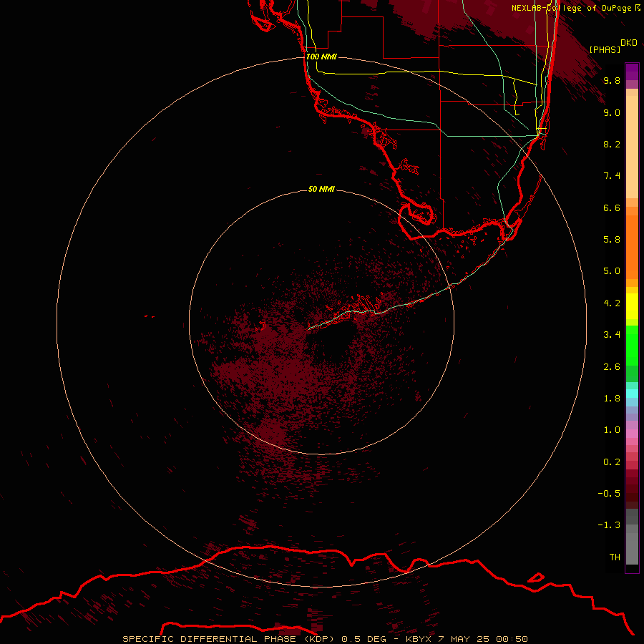This screenshot has width=644, height=644.
Task: Click the -1.3 scale value
Action: tap(609, 525)
